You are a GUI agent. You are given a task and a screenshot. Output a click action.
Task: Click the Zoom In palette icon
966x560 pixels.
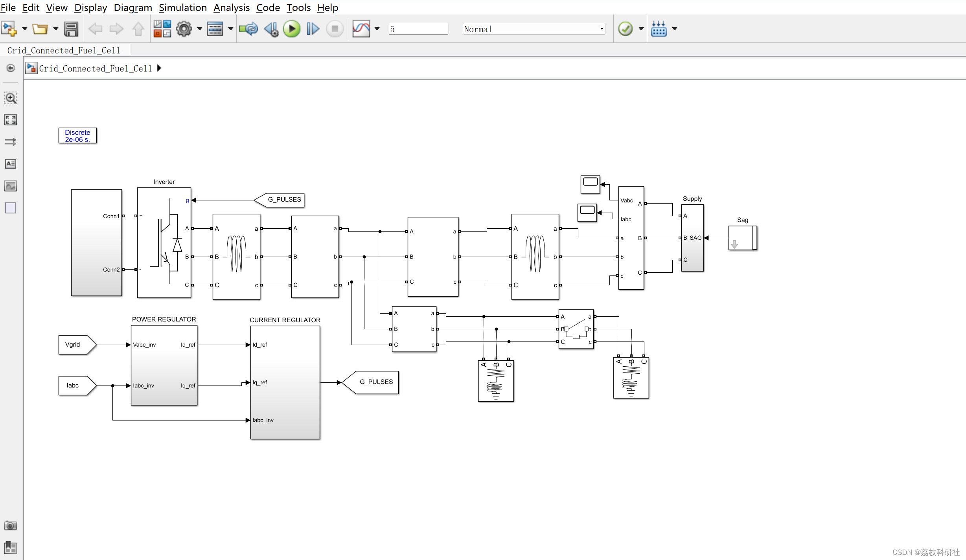point(11,98)
